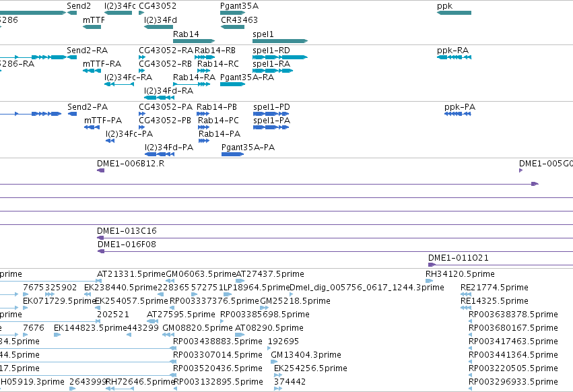Image resolution: width=573 pixels, height=392 pixels.
Task: Click the CG43052-RA transcript glyph
Action: tap(142, 57)
